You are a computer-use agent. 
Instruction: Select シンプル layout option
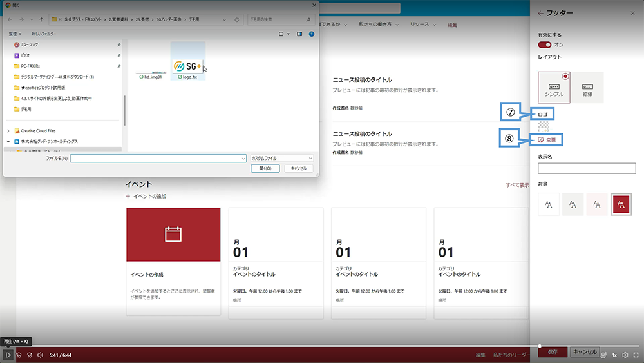[554, 87]
